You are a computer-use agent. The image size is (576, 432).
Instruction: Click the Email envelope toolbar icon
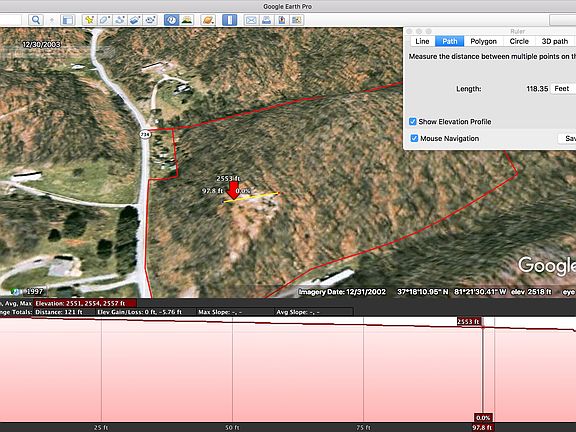[251, 20]
